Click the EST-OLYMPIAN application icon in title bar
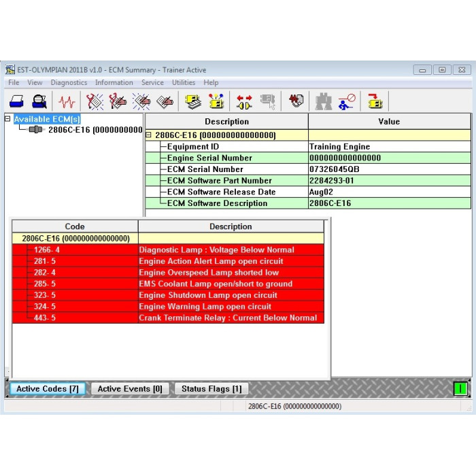476x476 pixels. coord(10,70)
